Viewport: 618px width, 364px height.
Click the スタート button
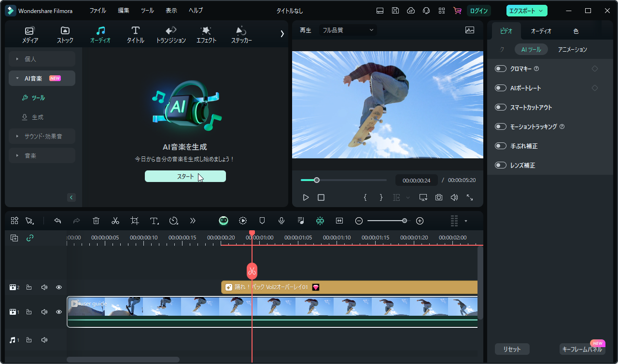[x=185, y=176]
